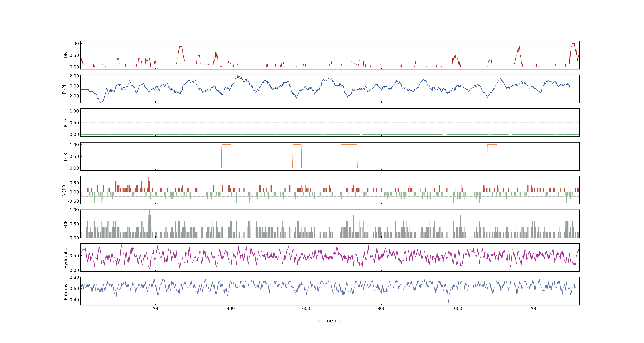This screenshot has height=343, width=644.
Task: Click the x-axis tick label 200
Action: coord(155,309)
